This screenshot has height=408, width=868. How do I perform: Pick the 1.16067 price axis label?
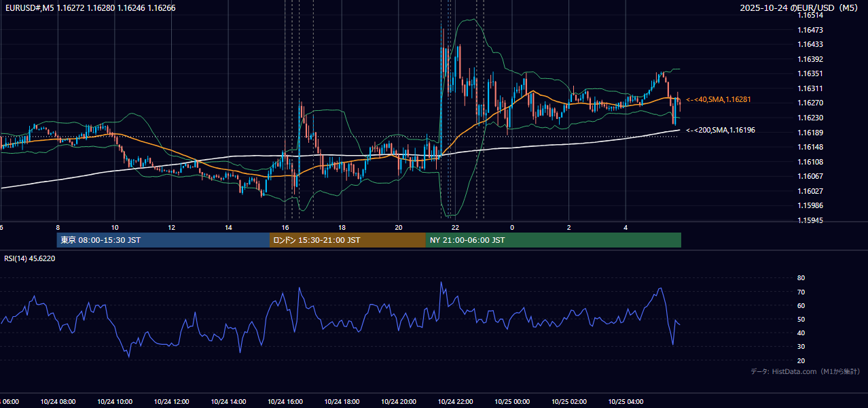tap(810, 176)
